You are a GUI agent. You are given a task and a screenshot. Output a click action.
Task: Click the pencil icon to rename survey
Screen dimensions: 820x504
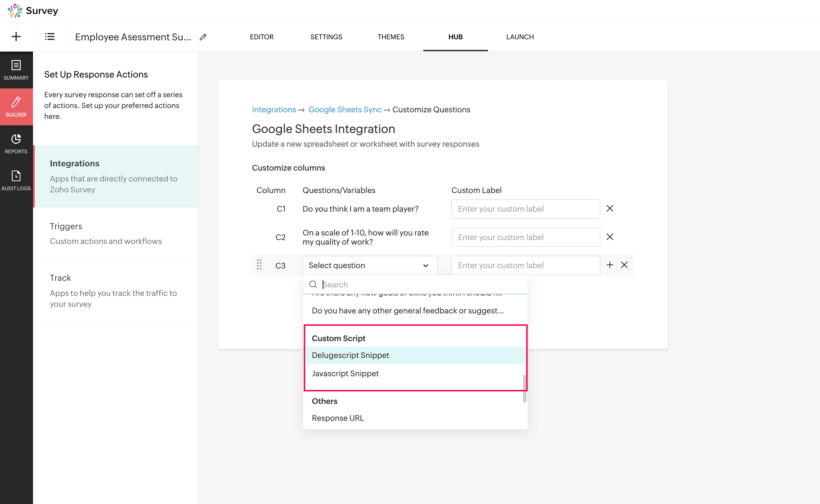(203, 37)
